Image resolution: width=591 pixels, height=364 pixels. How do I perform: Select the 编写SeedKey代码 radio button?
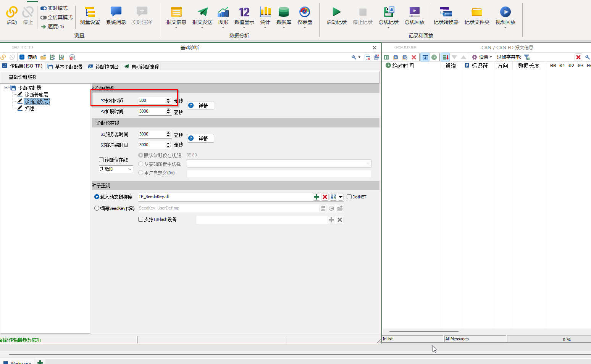click(97, 208)
